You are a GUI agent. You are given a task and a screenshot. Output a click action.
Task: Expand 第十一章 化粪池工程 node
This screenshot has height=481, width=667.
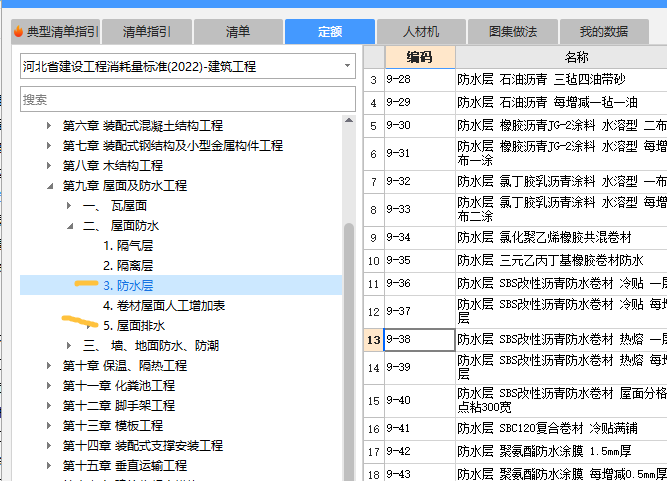[49, 385]
